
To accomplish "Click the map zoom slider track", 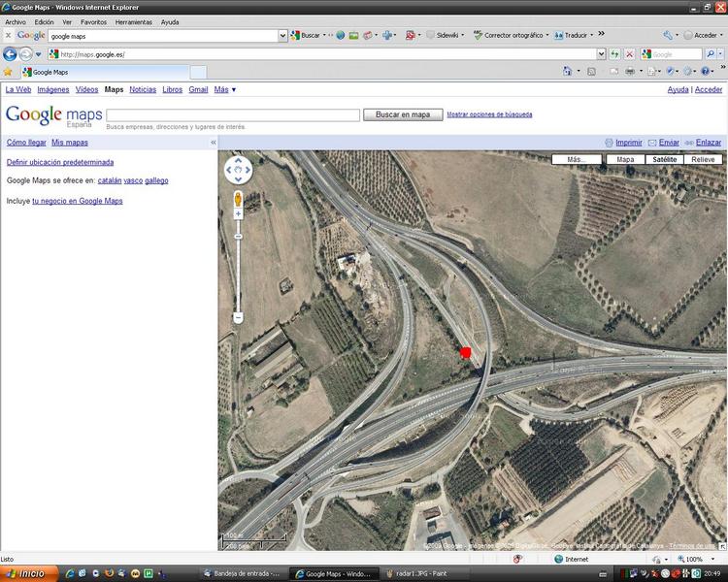I will (238, 272).
